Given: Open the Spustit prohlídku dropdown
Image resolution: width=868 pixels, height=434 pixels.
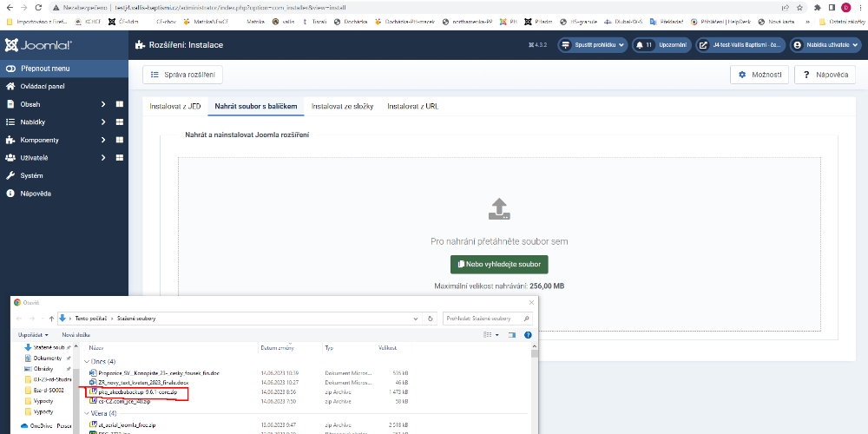Looking at the screenshot, I should tap(592, 44).
